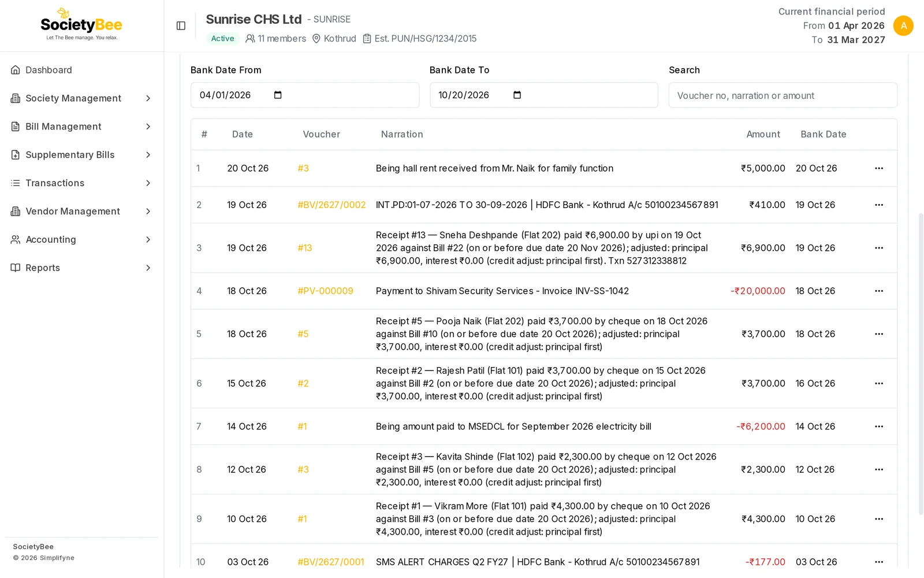Click the Transactions list icon
This screenshot has width=924, height=578.
point(16,183)
